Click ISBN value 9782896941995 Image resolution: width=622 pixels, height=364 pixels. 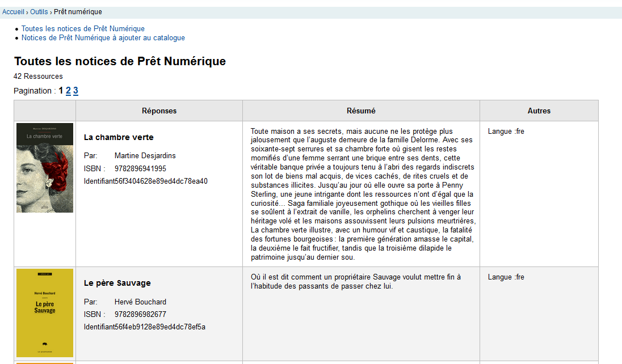140,168
